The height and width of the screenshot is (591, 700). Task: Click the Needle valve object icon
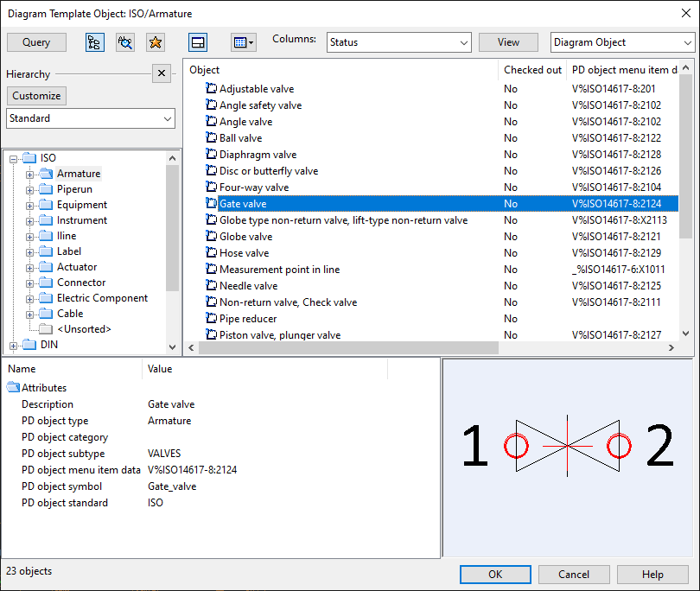click(x=212, y=286)
